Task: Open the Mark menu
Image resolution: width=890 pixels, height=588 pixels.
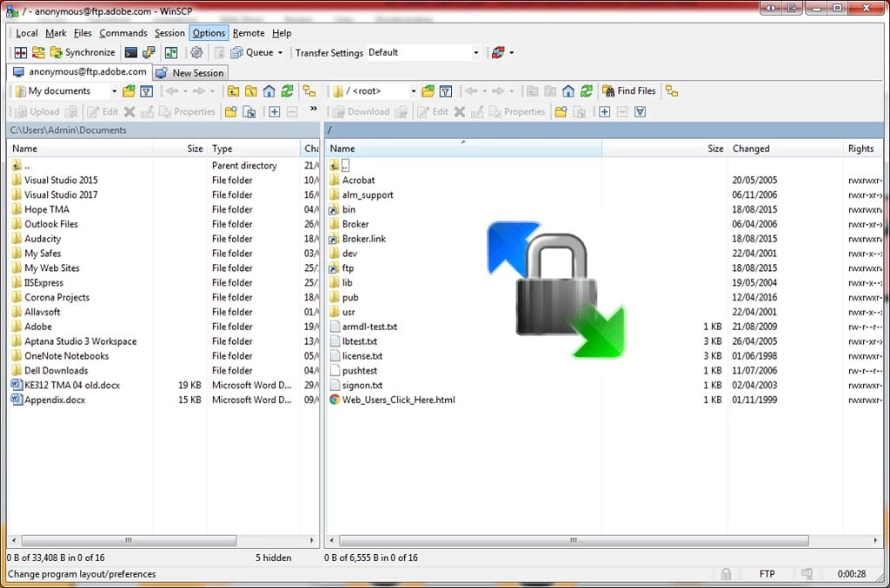Action: coord(56,33)
